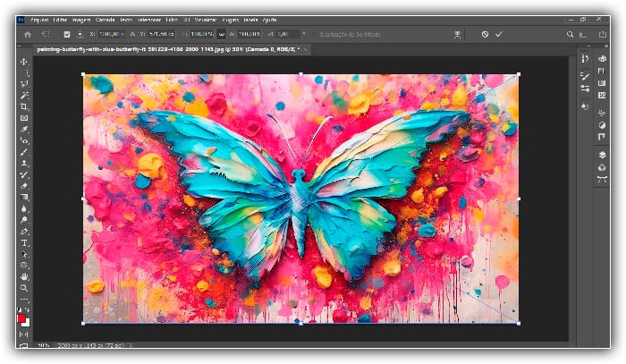Click the zoom percentage field in status bar
The width and height of the screenshot is (626, 364).
(41, 344)
